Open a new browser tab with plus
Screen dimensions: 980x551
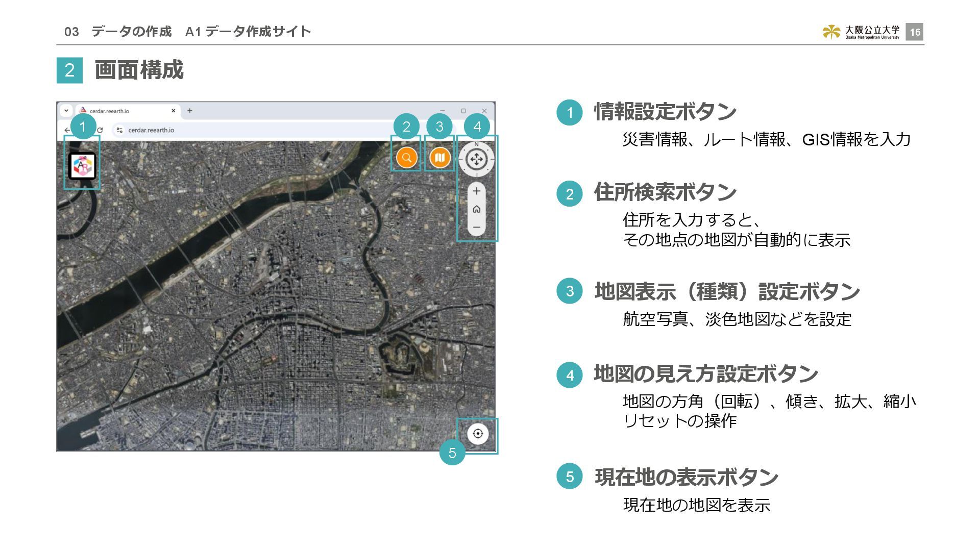(189, 111)
